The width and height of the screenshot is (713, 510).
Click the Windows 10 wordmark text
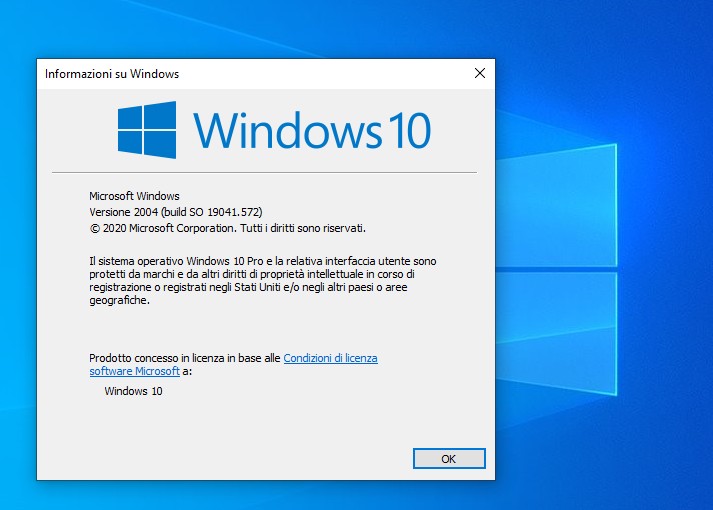tap(312, 130)
